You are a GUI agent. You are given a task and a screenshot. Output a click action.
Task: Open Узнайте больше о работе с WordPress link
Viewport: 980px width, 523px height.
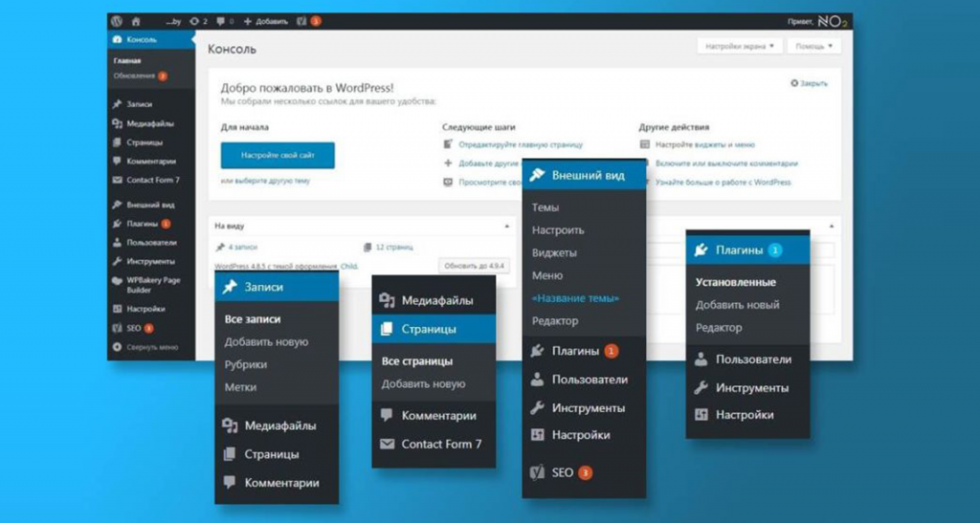click(724, 183)
